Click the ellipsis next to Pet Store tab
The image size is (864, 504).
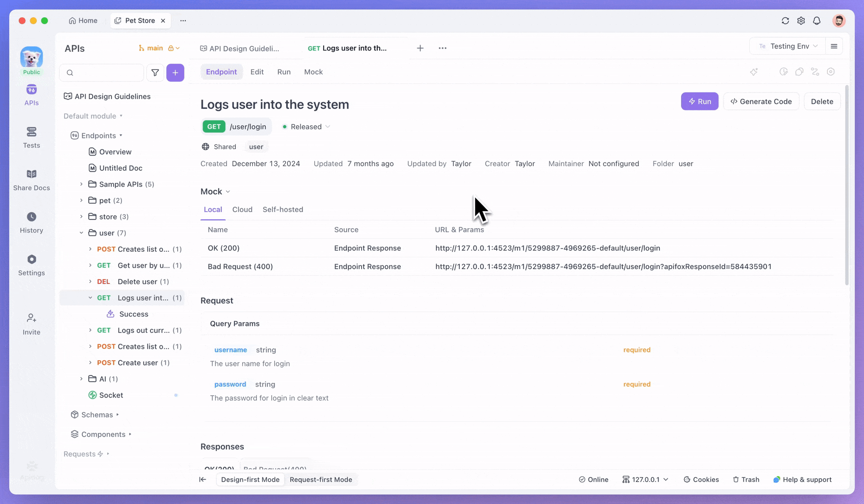(183, 21)
